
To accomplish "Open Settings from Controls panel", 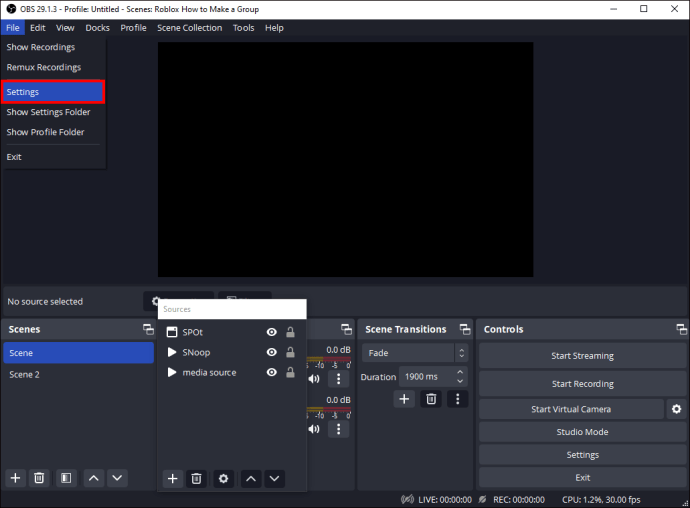I will [583, 455].
